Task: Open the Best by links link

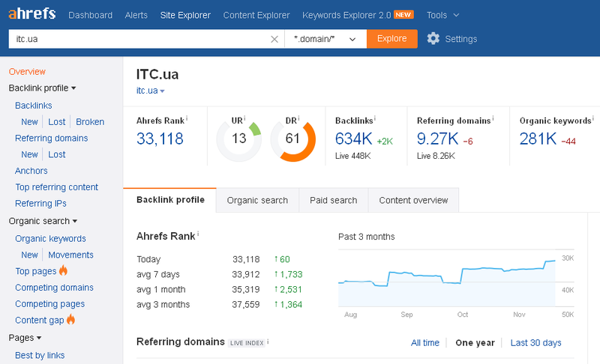Action: coord(40,355)
